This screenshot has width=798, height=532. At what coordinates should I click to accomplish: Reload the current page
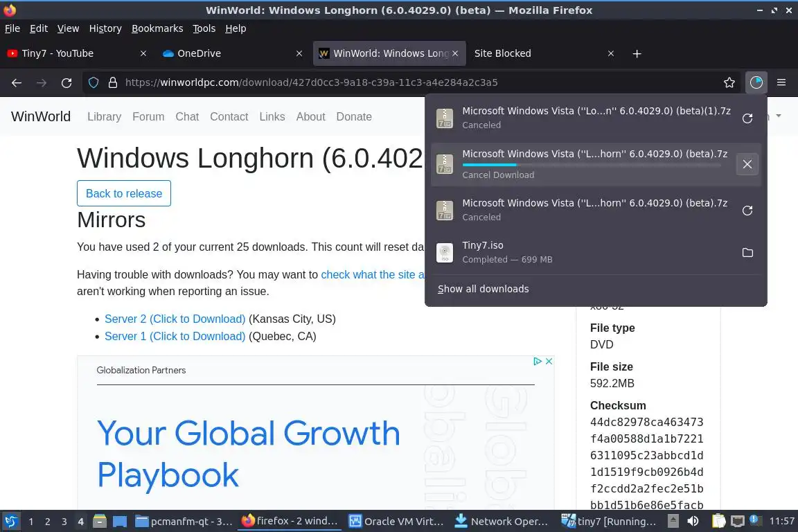pos(66,82)
